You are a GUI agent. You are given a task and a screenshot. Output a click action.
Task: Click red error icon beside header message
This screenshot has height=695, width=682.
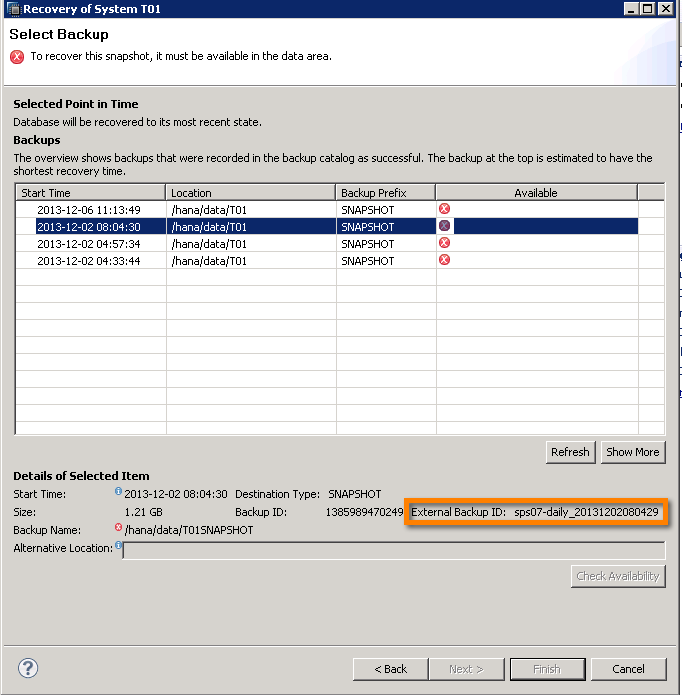point(17,57)
